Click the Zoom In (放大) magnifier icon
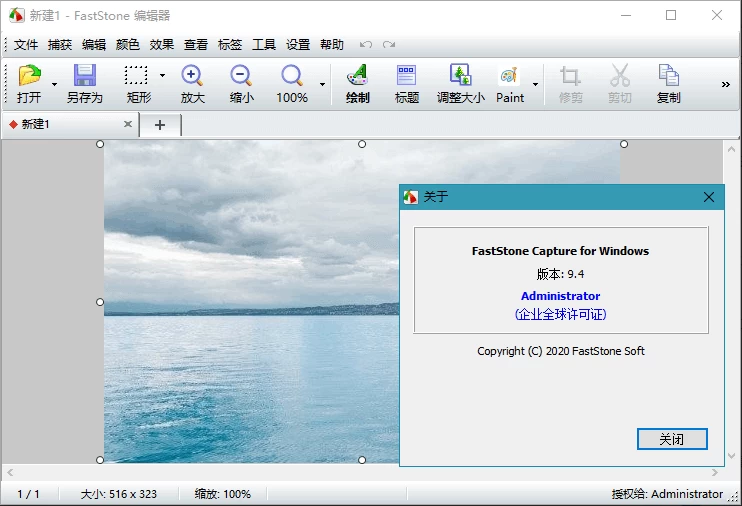742x506 pixels. point(192,76)
